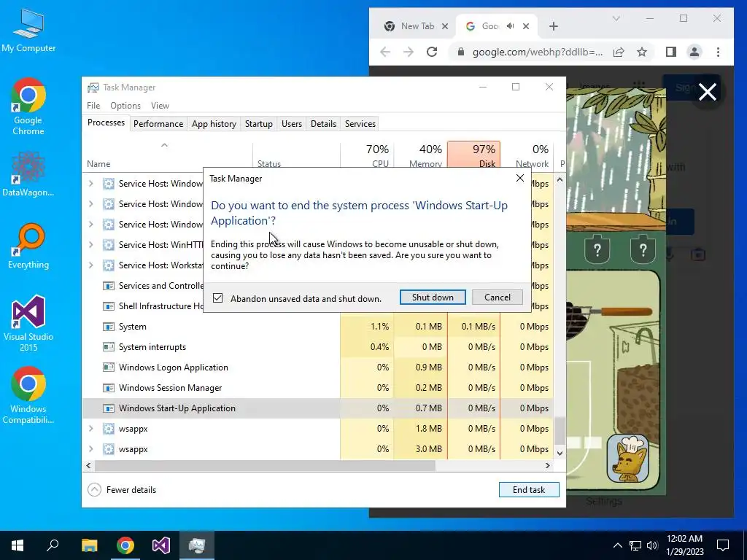The height and width of the screenshot is (560, 747).
Task: Click the Chrome back arrow
Action: tap(385, 52)
